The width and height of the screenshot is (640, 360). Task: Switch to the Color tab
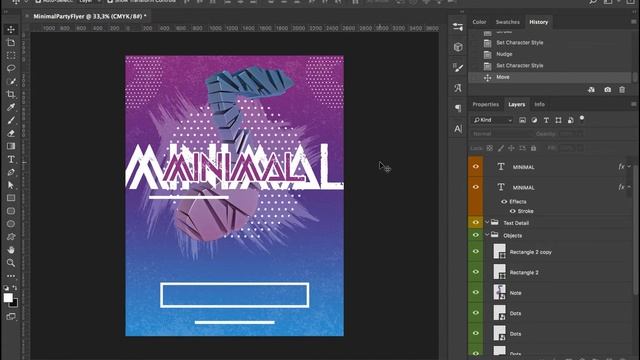(x=479, y=22)
